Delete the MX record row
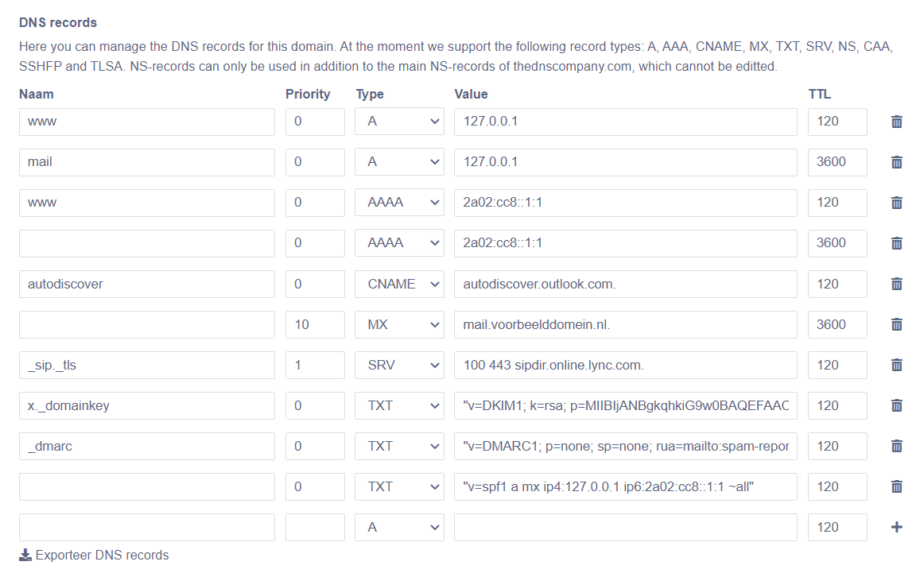This screenshot has height=577, width=924. coord(896,325)
